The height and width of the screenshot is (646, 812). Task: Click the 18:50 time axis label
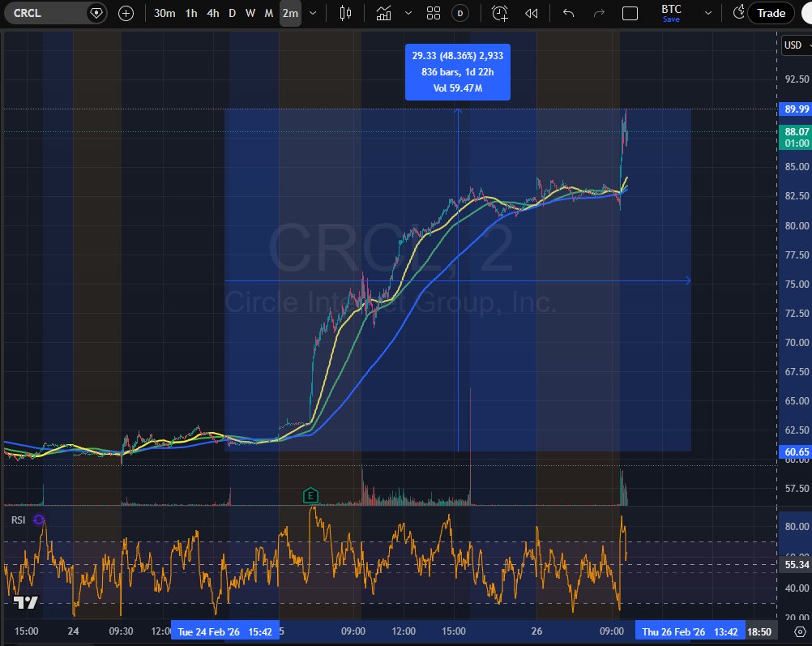759,632
